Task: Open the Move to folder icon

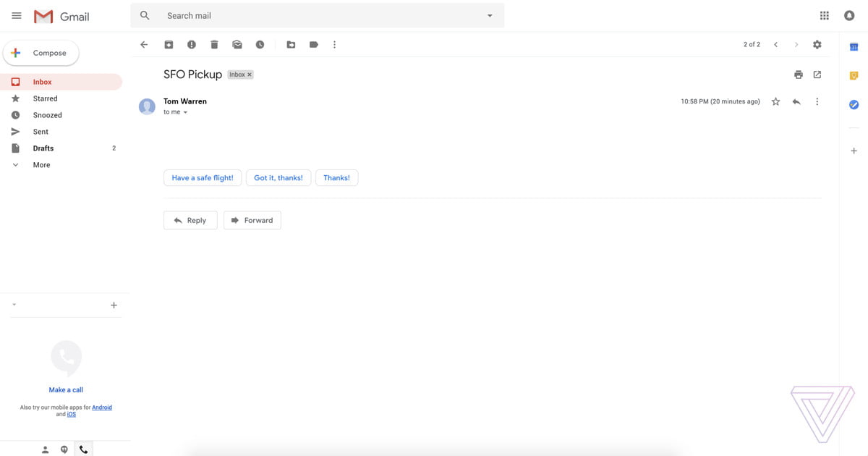Action: [291, 45]
